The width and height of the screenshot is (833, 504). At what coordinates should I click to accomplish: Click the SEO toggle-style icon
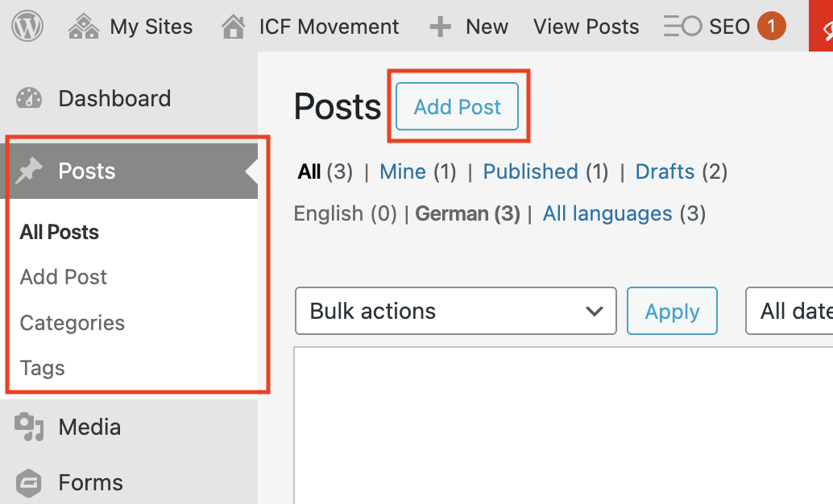pos(682,27)
